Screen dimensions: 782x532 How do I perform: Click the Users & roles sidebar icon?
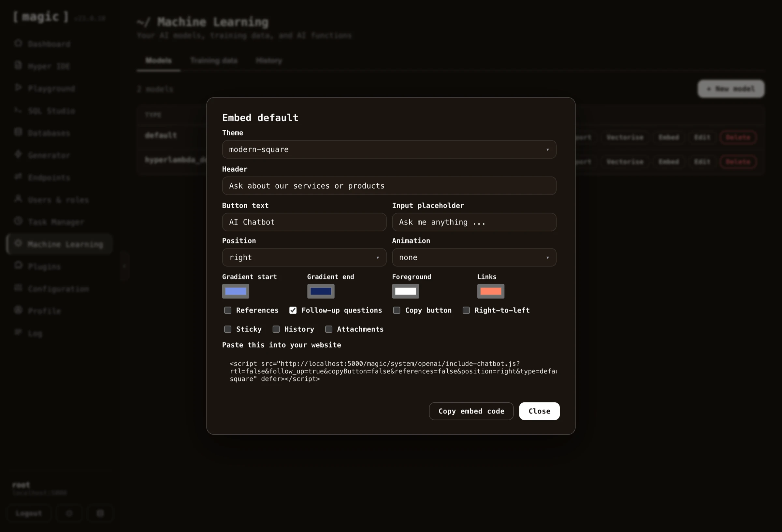pos(18,199)
